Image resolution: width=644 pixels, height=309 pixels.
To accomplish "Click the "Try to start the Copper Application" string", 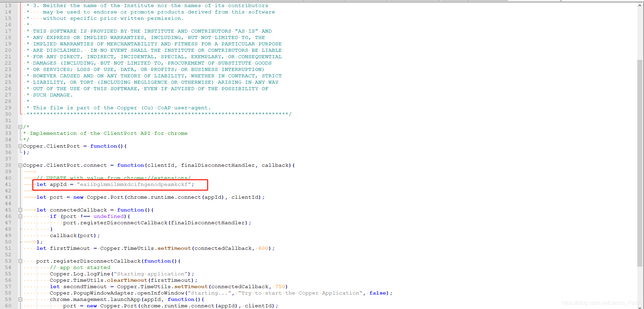I will point(300,293).
